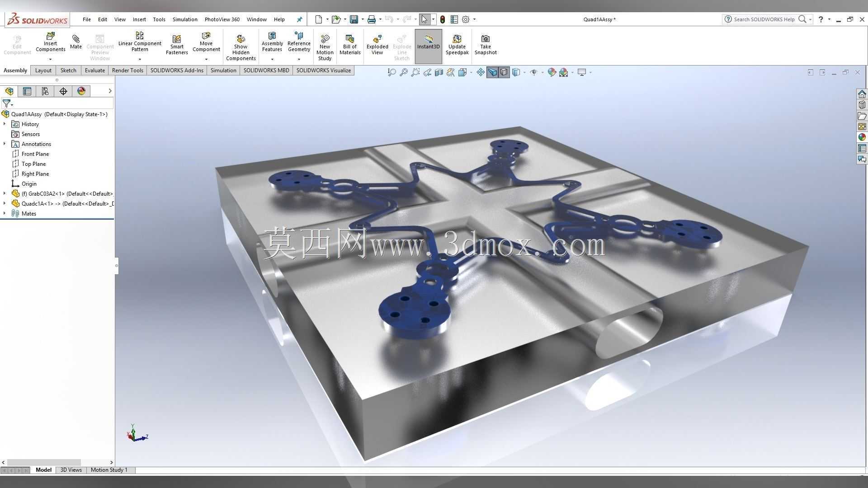Select the Sensors folder

(26, 134)
